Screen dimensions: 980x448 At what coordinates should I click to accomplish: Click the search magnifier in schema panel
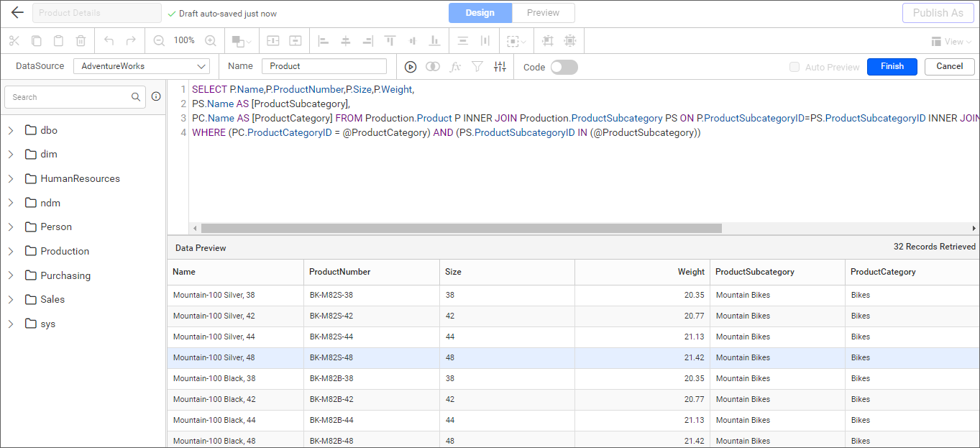point(136,97)
